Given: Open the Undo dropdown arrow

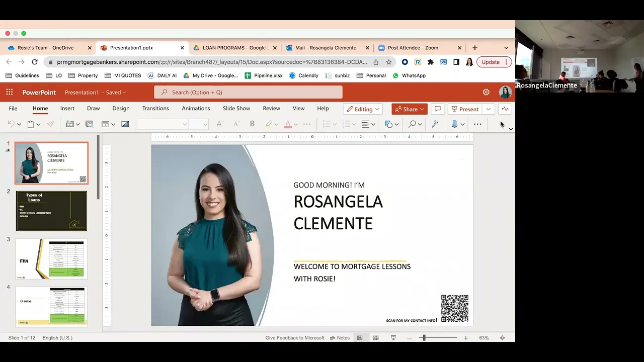Looking at the screenshot, I should [x=19, y=124].
